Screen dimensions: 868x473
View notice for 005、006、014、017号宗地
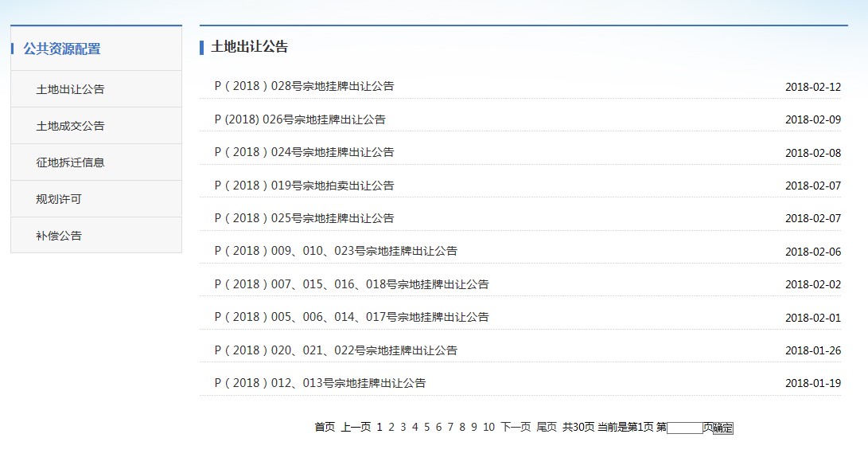pyautogui.click(x=352, y=317)
